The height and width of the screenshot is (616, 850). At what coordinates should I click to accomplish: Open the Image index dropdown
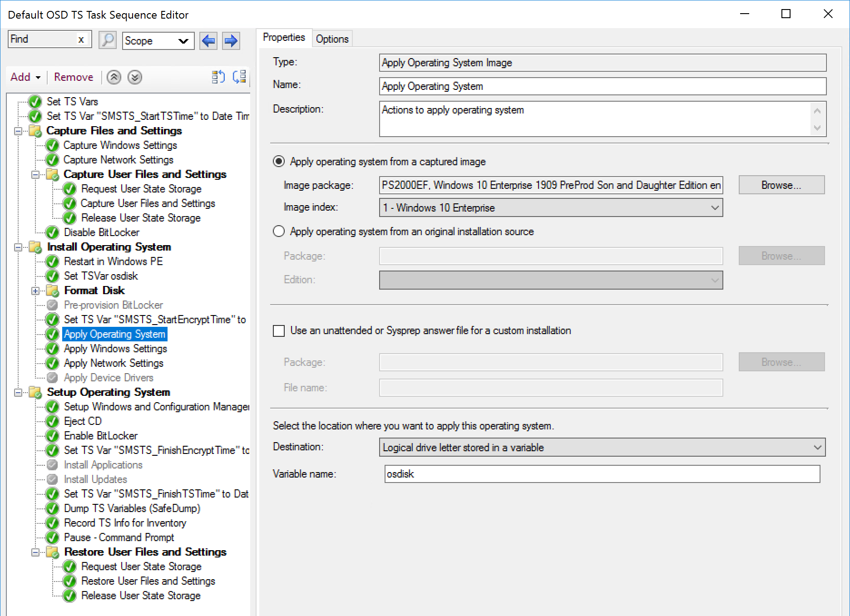pyautogui.click(x=715, y=208)
